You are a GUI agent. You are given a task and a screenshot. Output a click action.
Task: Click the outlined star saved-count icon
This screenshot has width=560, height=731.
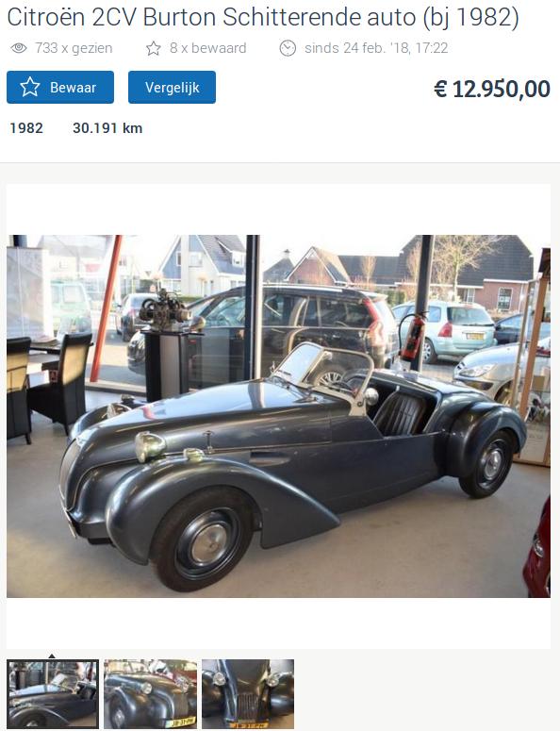(x=154, y=48)
